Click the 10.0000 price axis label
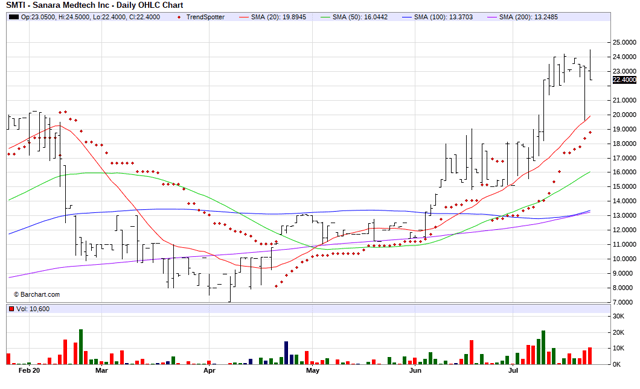The image size is (640, 389). 624,259
